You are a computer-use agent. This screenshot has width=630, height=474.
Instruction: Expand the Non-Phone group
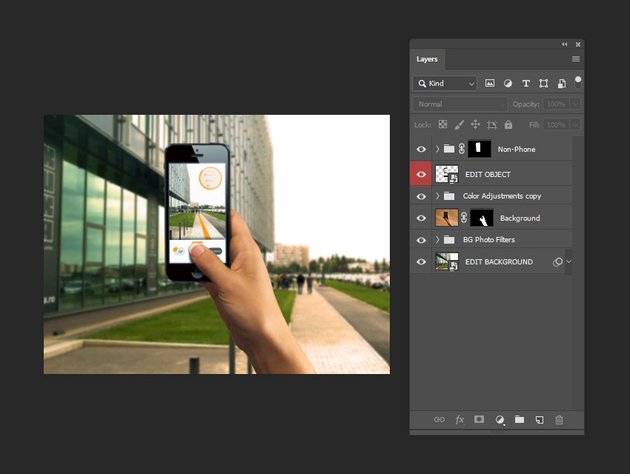point(438,149)
